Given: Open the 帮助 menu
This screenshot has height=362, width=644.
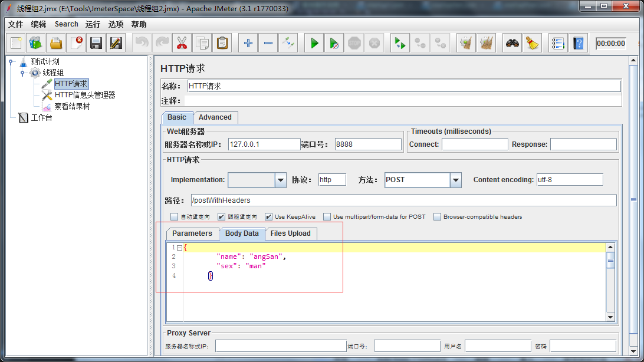Looking at the screenshot, I should (139, 24).
